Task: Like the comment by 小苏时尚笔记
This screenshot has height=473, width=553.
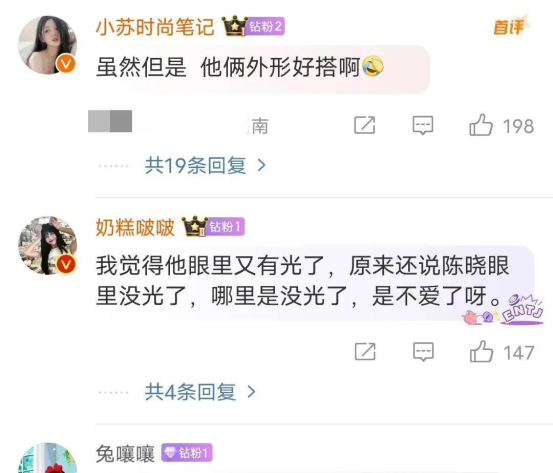Action: pyautogui.click(x=481, y=125)
